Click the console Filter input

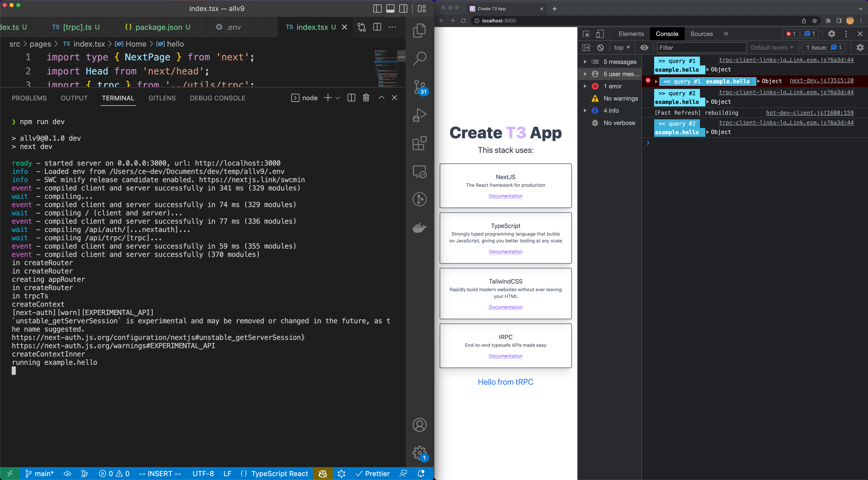coord(702,48)
